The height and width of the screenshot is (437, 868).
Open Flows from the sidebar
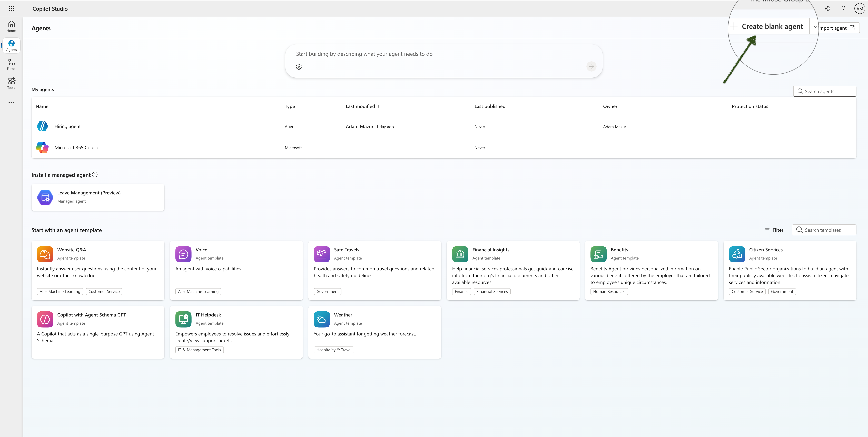click(x=11, y=65)
